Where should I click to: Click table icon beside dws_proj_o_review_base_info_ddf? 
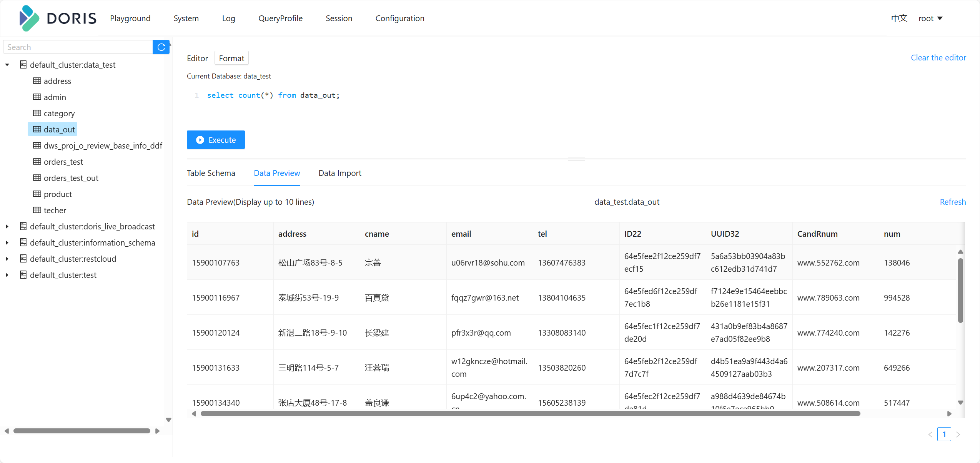pyautogui.click(x=37, y=145)
